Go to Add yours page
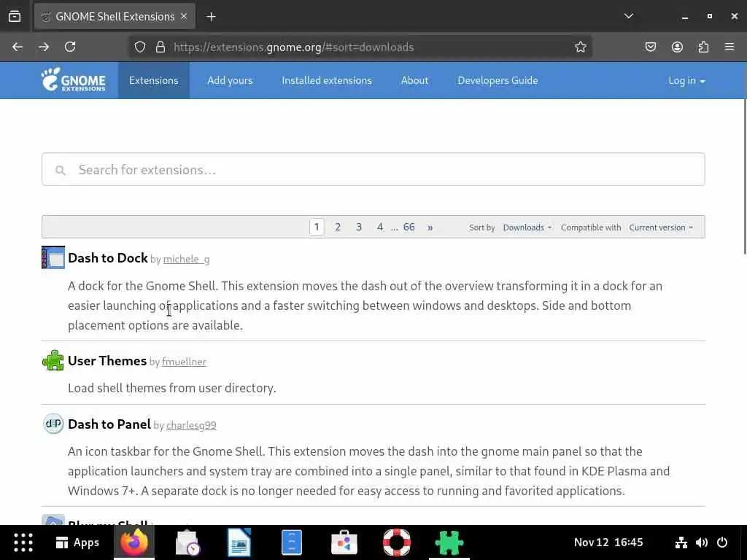Viewport: 747px width, 560px height. (x=230, y=80)
